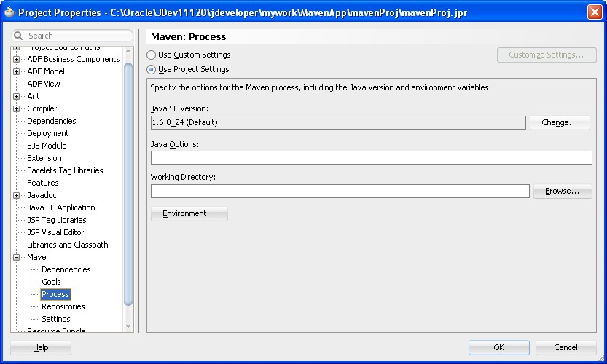
Task: Select Goals under Maven
Action: click(51, 282)
